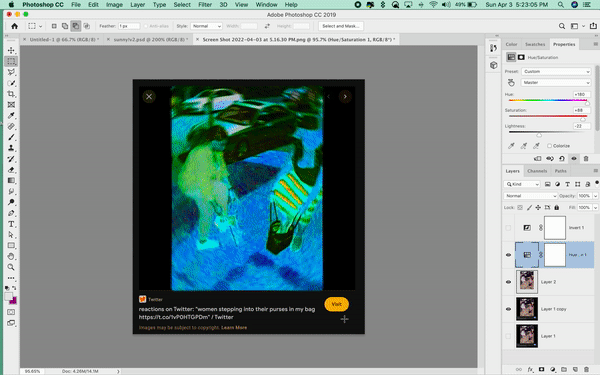Select the Eyedropper tool in toolbar

coord(11,115)
